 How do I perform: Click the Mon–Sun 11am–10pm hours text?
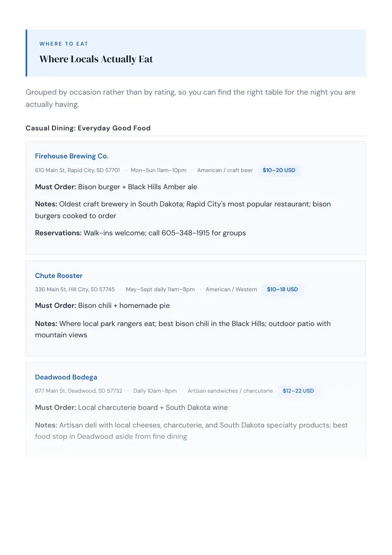(158, 170)
